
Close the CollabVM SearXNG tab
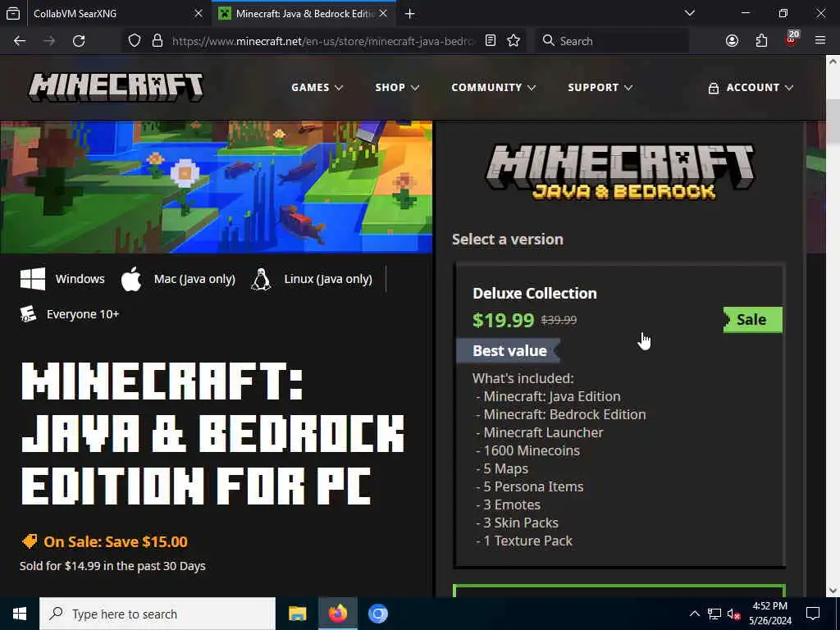[x=199, y=14]
